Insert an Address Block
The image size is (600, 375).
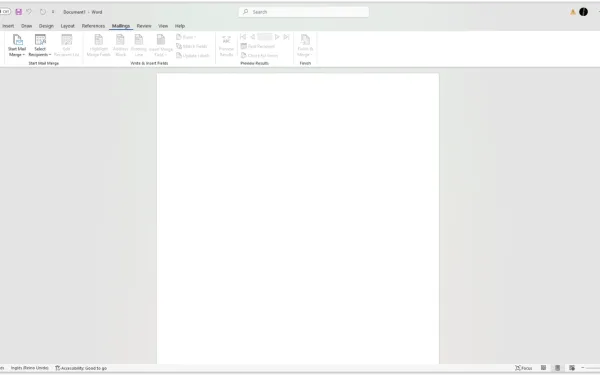pyautogui.click(x=120, y=46)
